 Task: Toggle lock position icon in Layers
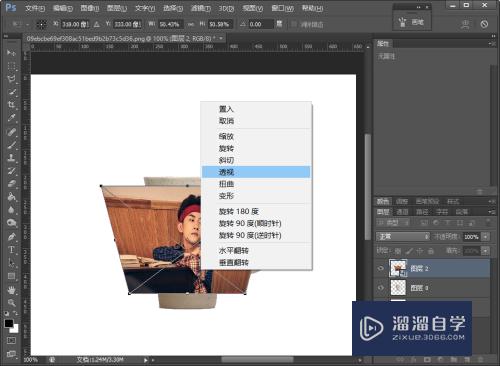click(420, 251)
